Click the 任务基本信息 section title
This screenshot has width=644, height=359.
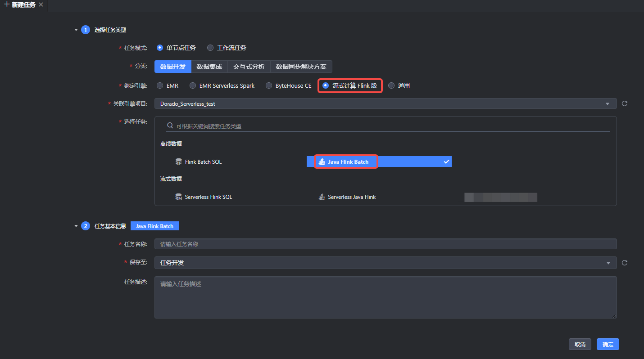point(110,226)
